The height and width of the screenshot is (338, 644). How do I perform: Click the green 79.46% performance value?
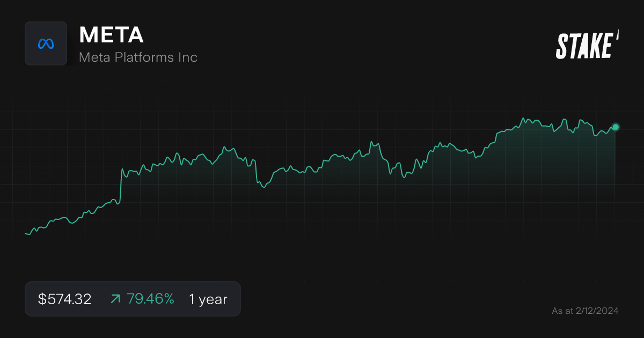pyautogui.click(x=151, y=299)
